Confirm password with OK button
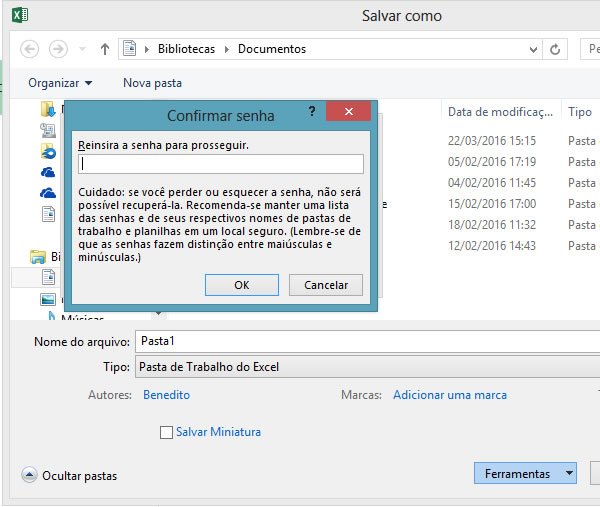This screenshot has width=600, height=507. 242,285
